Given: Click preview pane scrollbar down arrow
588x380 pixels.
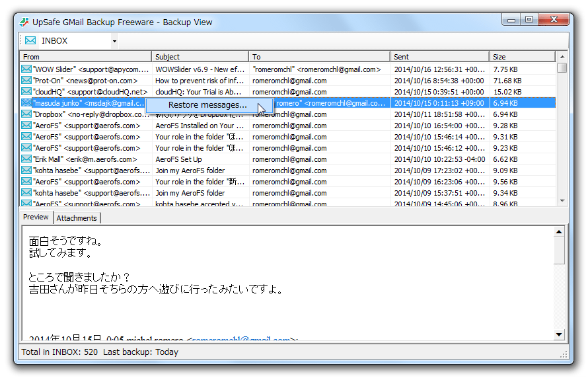Looking at the screenshot, I should pyautogui.click(x=559, y=334).
